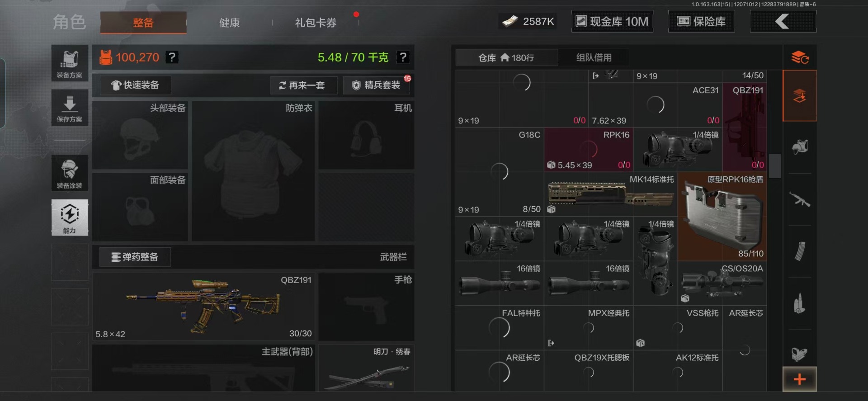This screenshot has width=868, height=401.
Task: Filter warehouse by rifle weapons icon
Action: coord(799,199)
